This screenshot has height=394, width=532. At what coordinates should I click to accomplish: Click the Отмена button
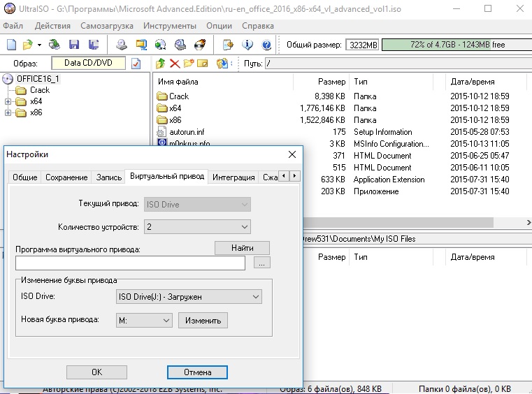[x=197, y=372]
